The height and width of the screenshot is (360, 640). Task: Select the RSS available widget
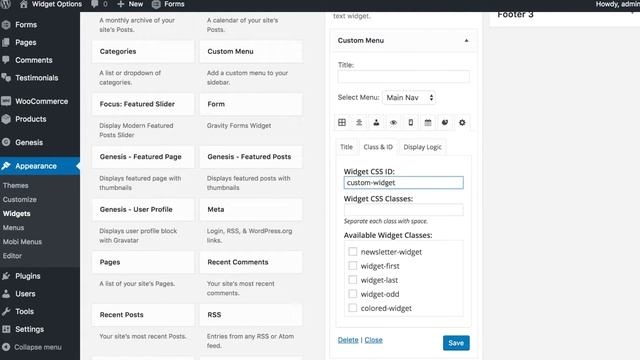coord(251,315)
